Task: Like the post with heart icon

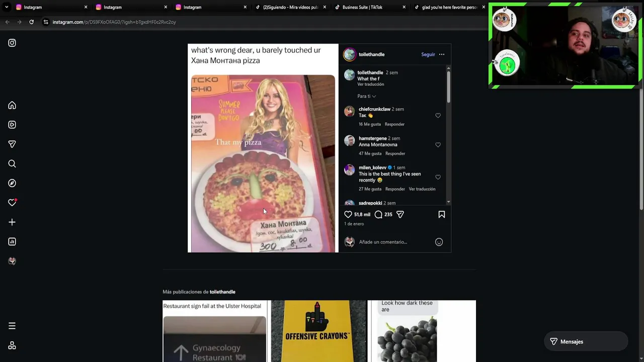Action: 348,214
